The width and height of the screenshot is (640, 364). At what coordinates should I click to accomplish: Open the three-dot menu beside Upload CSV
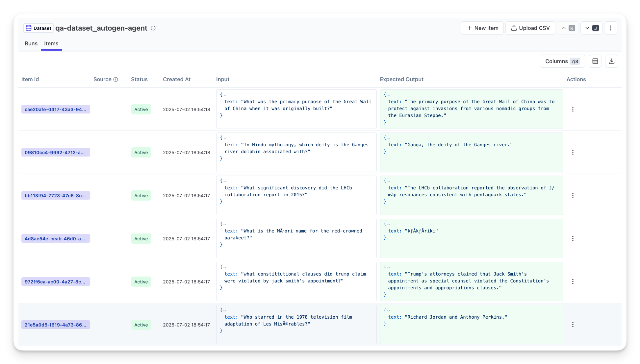coord(610,28)
